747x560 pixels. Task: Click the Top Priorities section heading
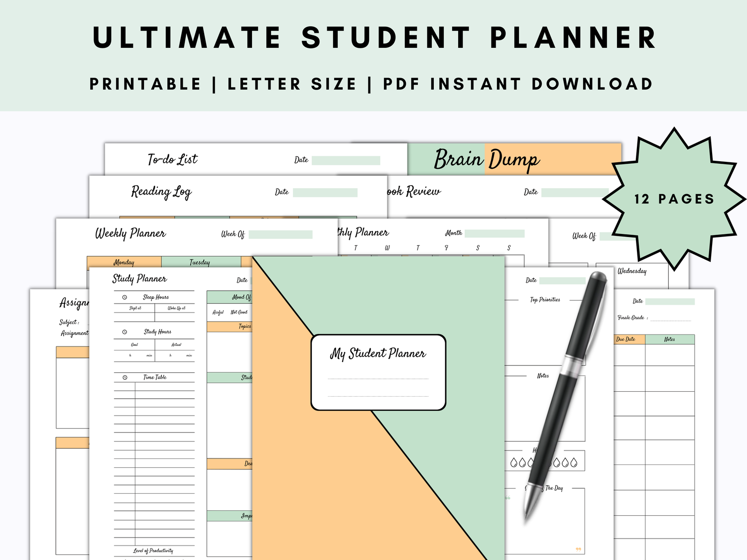[x=545, y=299]
